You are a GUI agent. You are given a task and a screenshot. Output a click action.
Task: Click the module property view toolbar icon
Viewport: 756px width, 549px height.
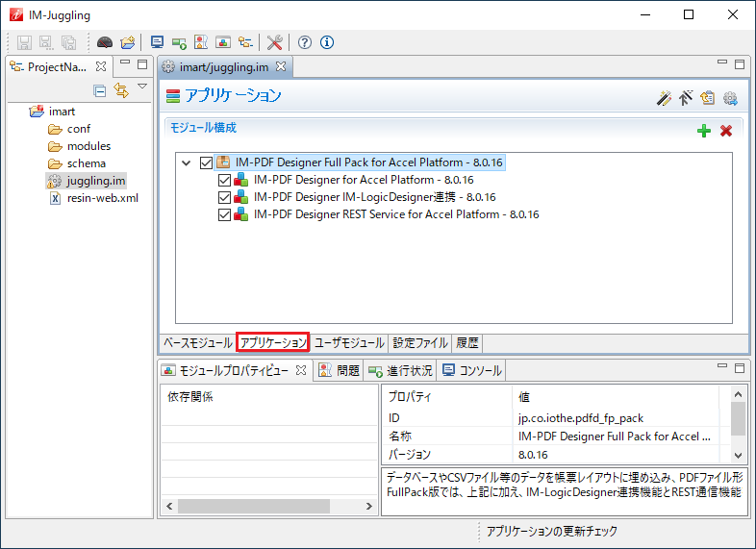tap(223, 42)
